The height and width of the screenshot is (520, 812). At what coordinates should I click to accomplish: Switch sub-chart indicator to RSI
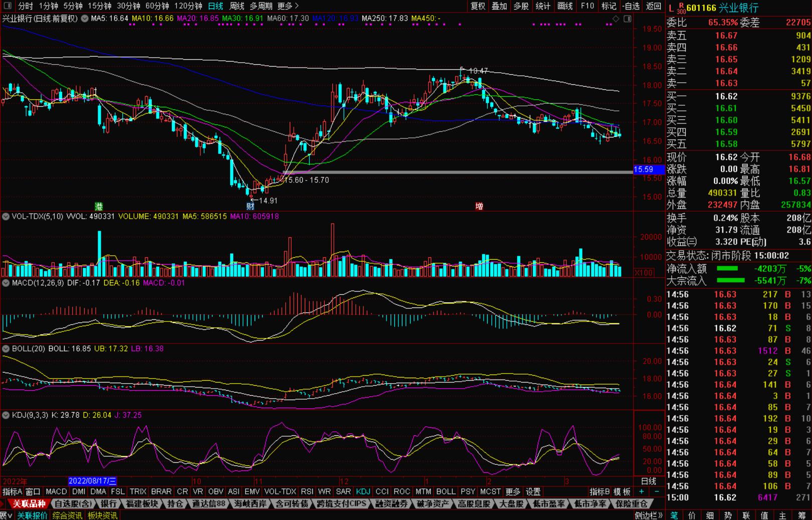pos(307,492)
